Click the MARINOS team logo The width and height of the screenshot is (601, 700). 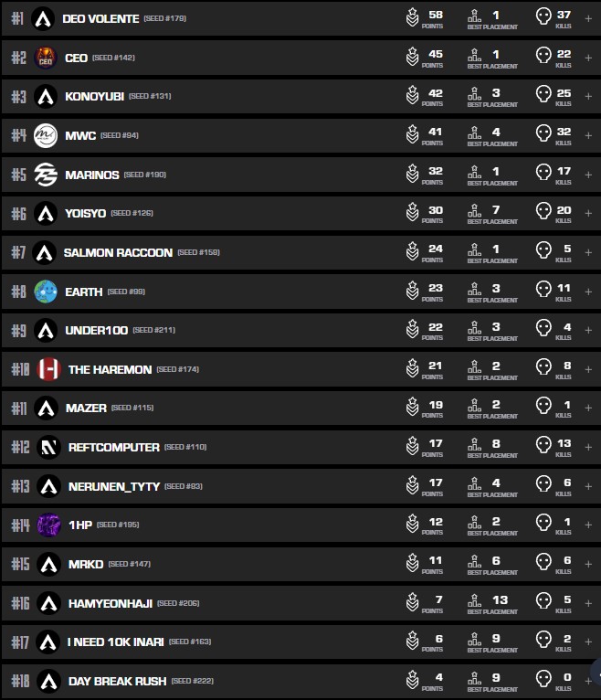46,175
